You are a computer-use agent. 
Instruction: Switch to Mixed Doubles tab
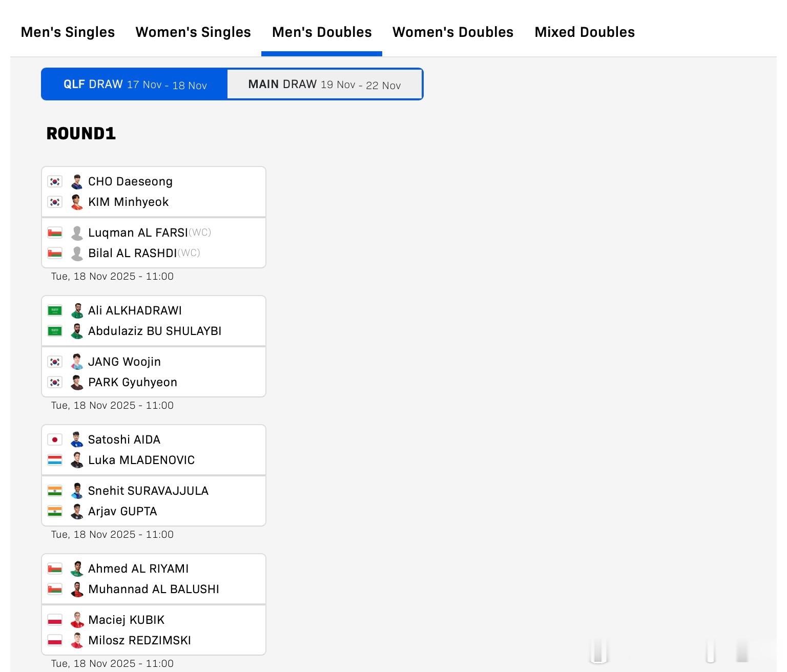point(585,32)
